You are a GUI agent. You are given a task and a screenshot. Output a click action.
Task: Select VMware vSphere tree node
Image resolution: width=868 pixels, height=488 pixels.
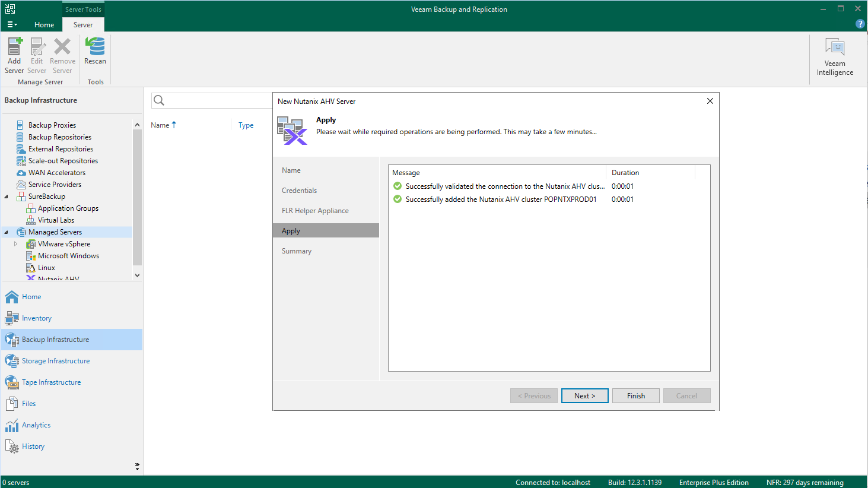(64, 244)
